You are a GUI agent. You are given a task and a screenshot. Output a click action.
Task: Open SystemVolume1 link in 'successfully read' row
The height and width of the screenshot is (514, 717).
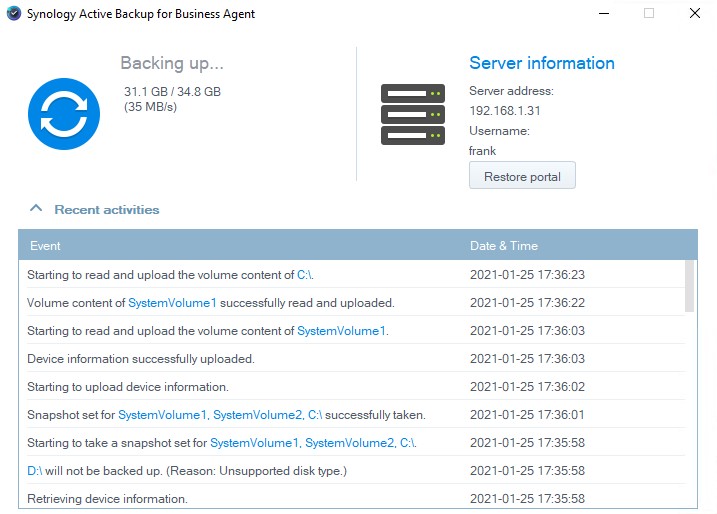point(172,303)
